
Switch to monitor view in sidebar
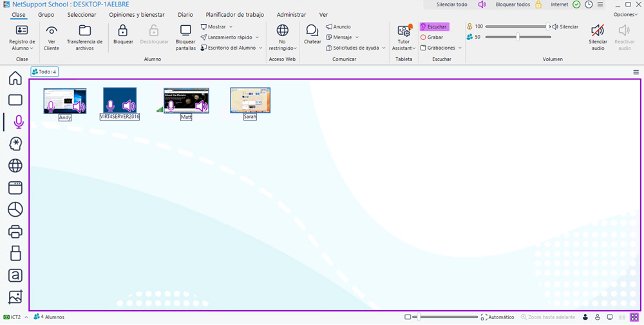(15, 100)
